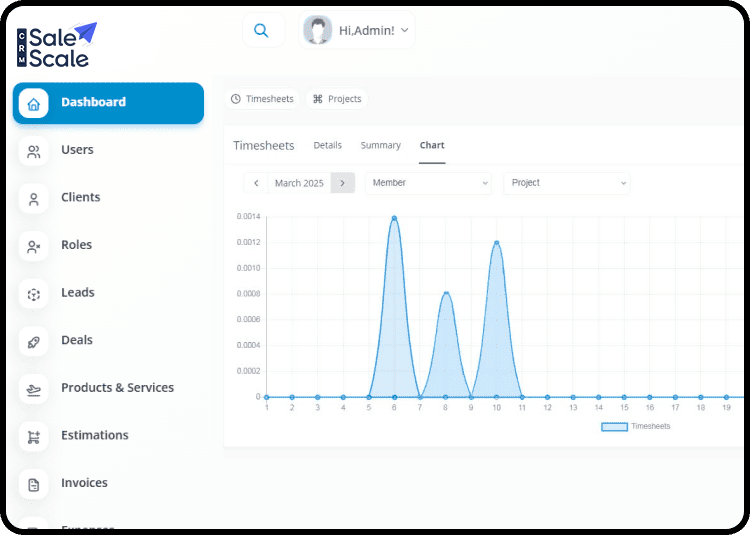Click the Leads icon in sidebar
This screenshot has width=750, height=535.
tap(34, 294)
